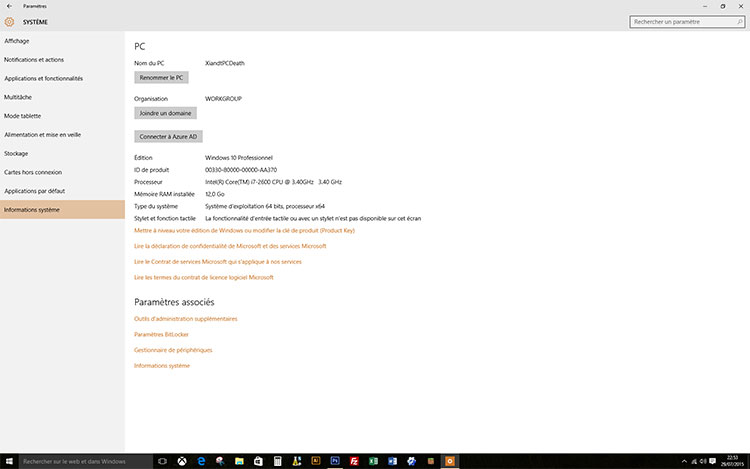Open the Paramètres BitLocker link

pyautogui.click(x=161, y=335)
